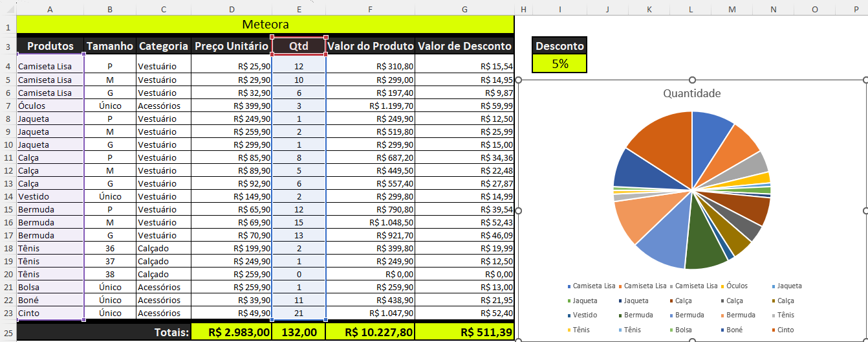Screen dimensions: 868x342
Task: Select total discount R$ 511,39 cell
Action: tap(464, 332)
